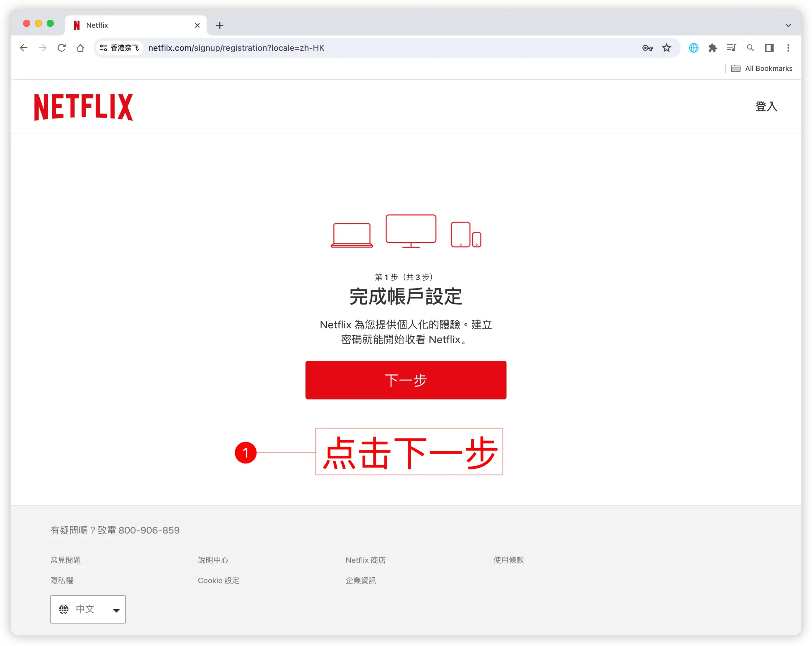Click the macOS green maximize button

[50, 23]
